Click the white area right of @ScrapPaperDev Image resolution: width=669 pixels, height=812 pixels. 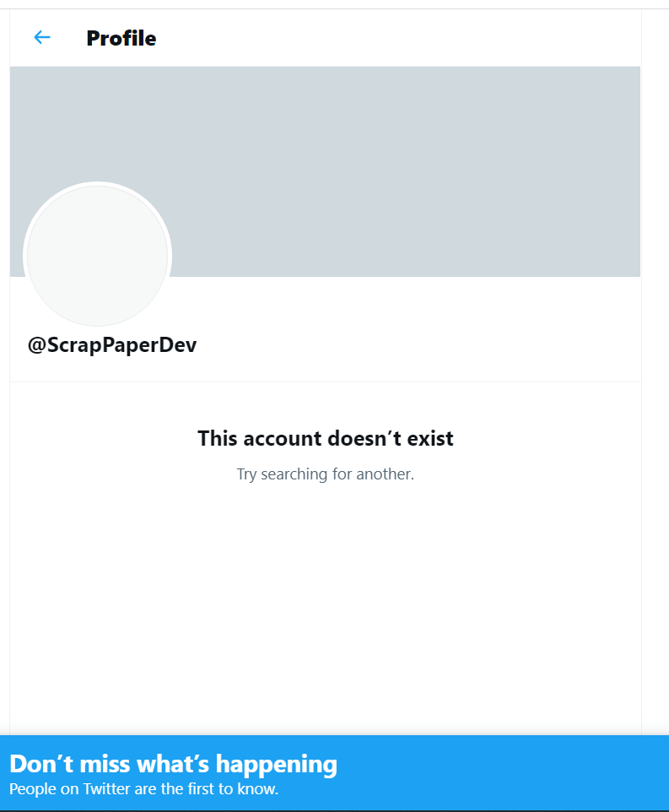pyautogui.click(x=414, y=345)
